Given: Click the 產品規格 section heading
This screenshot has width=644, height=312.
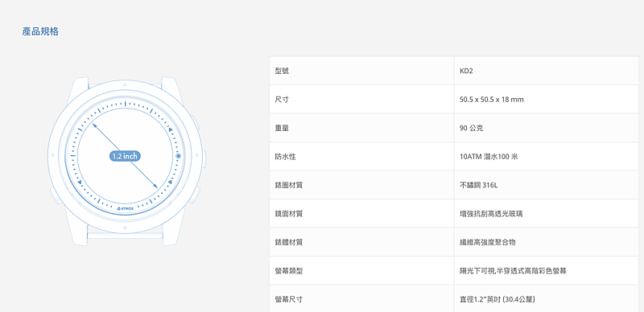Looking at the screenshot, I should click(40, 31).
